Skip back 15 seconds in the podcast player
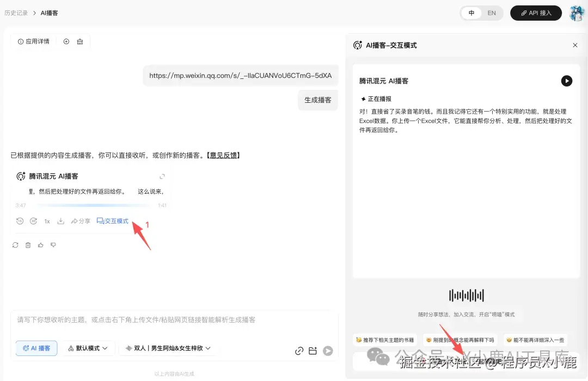 [20, 221]
